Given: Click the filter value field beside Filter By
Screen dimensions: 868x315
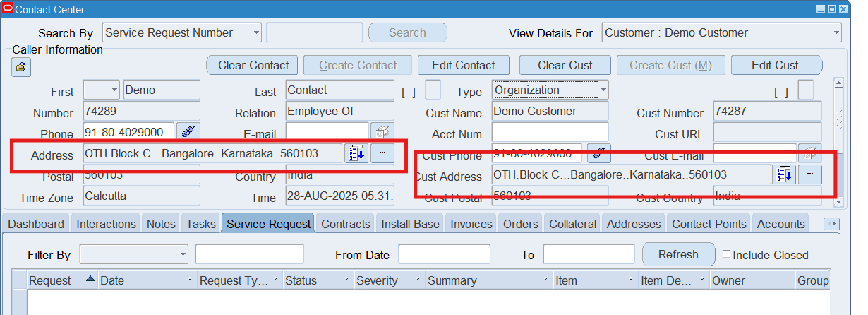Looking at the screenshot, I should (x=250, y=254).
